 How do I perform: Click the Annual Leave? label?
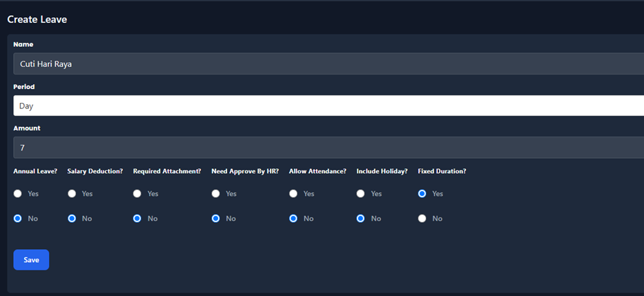coord(35,171)
